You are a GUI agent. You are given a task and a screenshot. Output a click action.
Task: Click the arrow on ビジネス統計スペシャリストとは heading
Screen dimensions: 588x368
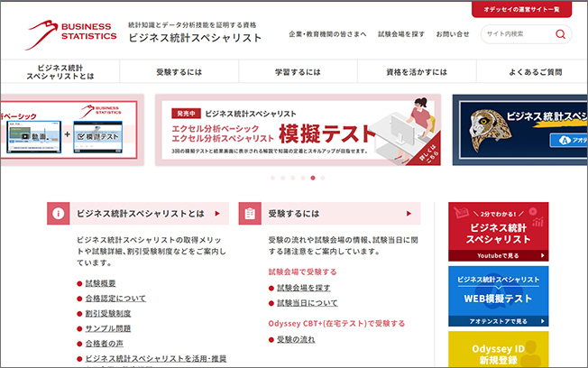[217, 214]
